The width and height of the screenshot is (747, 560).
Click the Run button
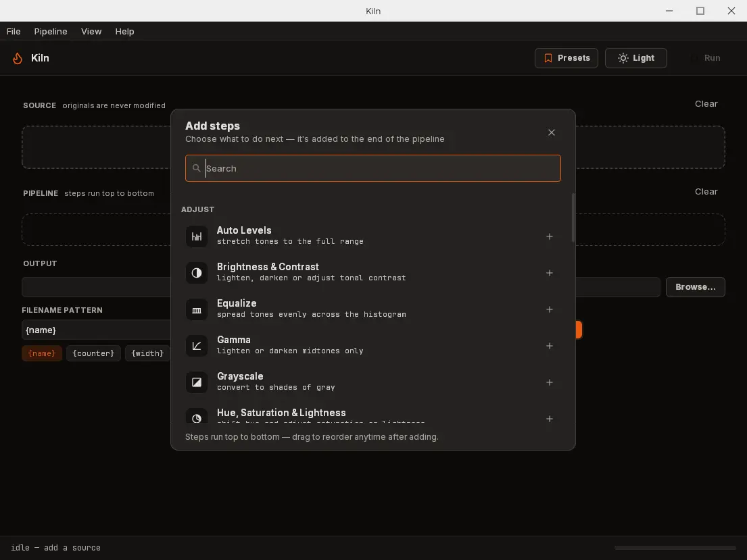coord(706,58)
